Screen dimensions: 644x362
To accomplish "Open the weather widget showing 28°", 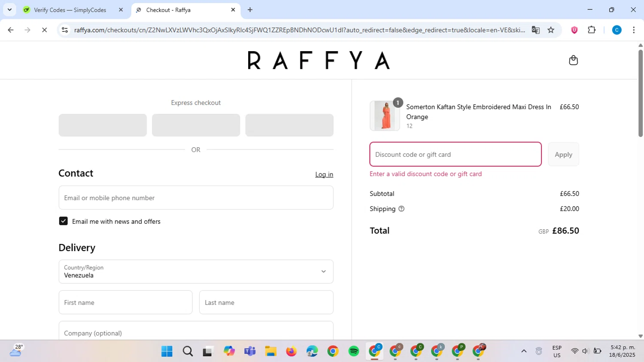I will [16, 350].
